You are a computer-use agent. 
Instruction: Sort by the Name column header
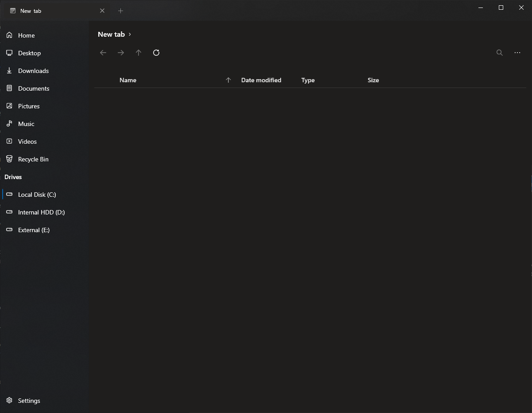[128, 80]
